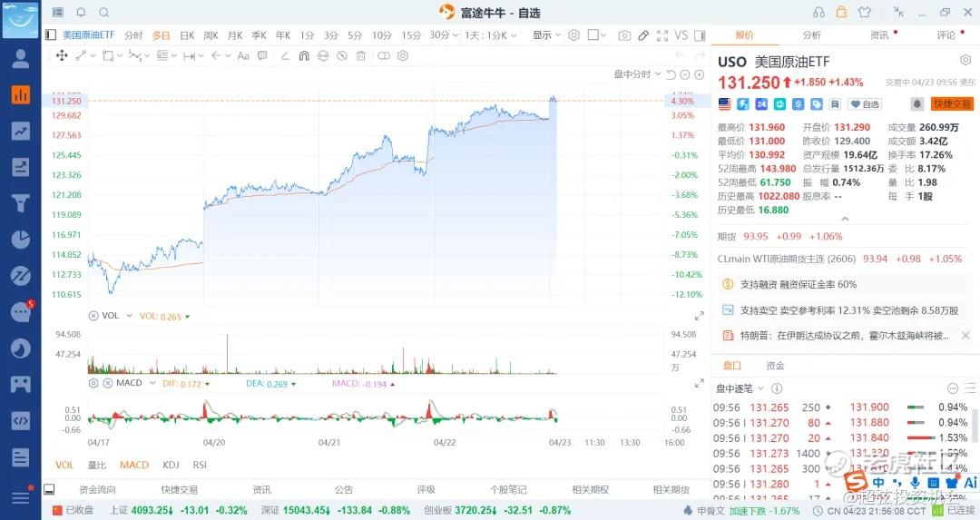Activate the drawing pencil tool
The image size is (980, 520).
[x=643, y=35]
